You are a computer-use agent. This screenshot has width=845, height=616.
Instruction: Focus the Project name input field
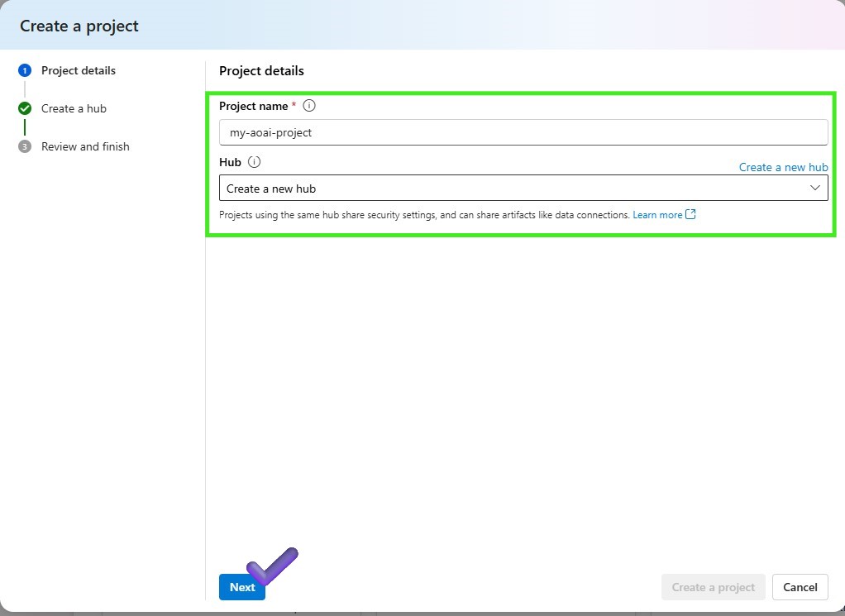pyautogui.click(x=523, y=132)
